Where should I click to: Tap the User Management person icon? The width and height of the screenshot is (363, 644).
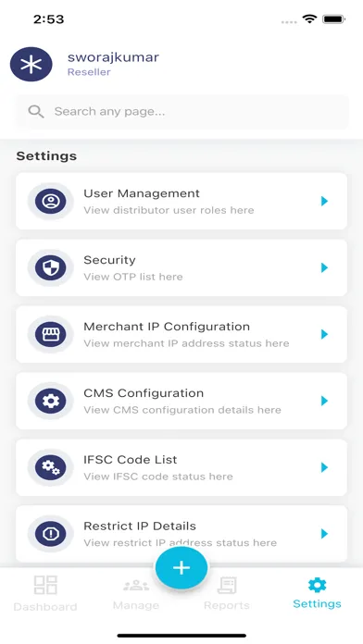[x=51, y=202]
